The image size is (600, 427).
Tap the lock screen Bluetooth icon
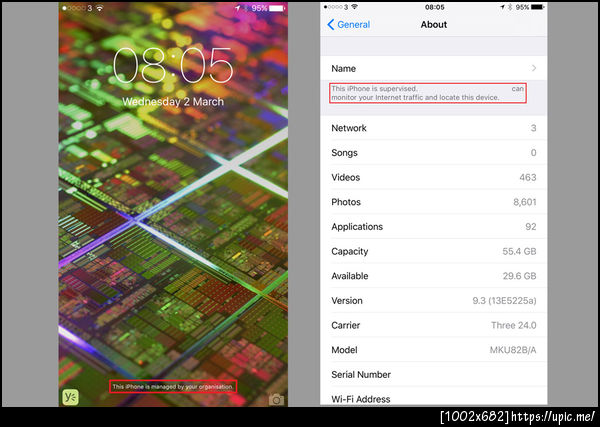click(x=246, y=8)
